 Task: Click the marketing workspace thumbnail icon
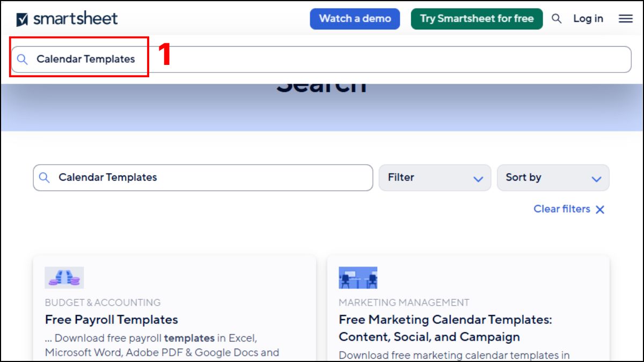(357, 277)
